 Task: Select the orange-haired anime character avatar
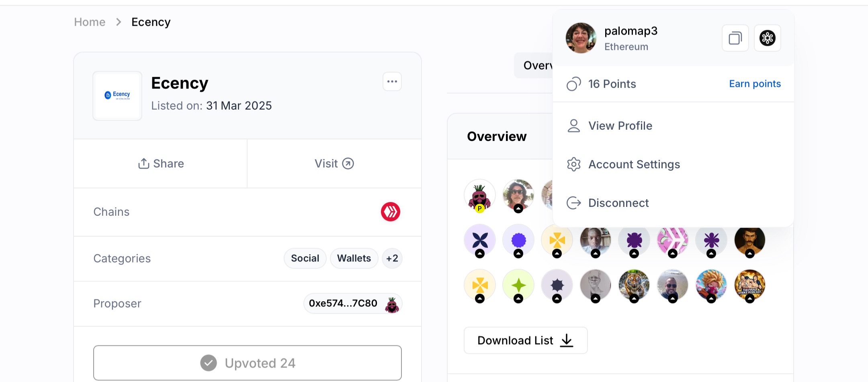coord(711,286)
